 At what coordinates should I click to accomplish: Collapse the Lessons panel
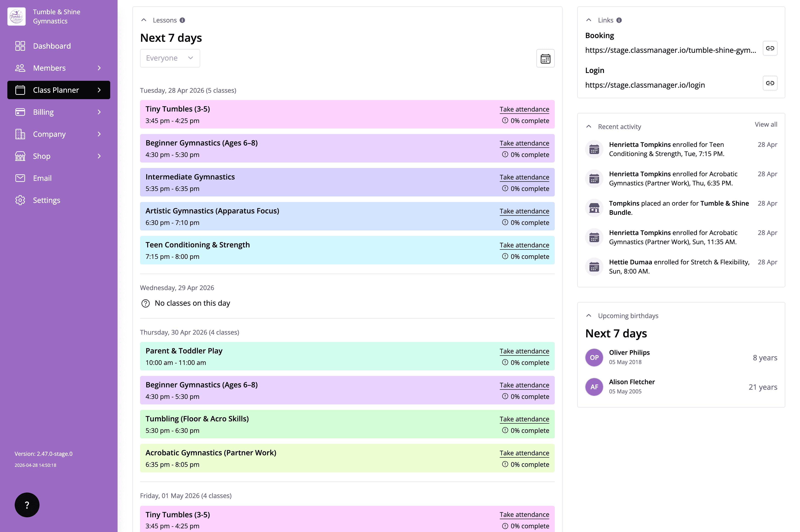click(x=144, y=20)
